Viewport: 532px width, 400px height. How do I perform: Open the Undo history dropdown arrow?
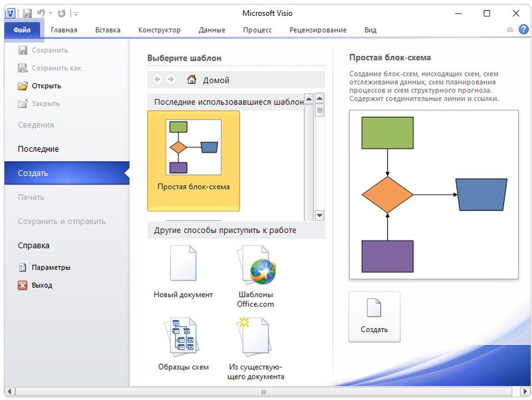[50, 13]
